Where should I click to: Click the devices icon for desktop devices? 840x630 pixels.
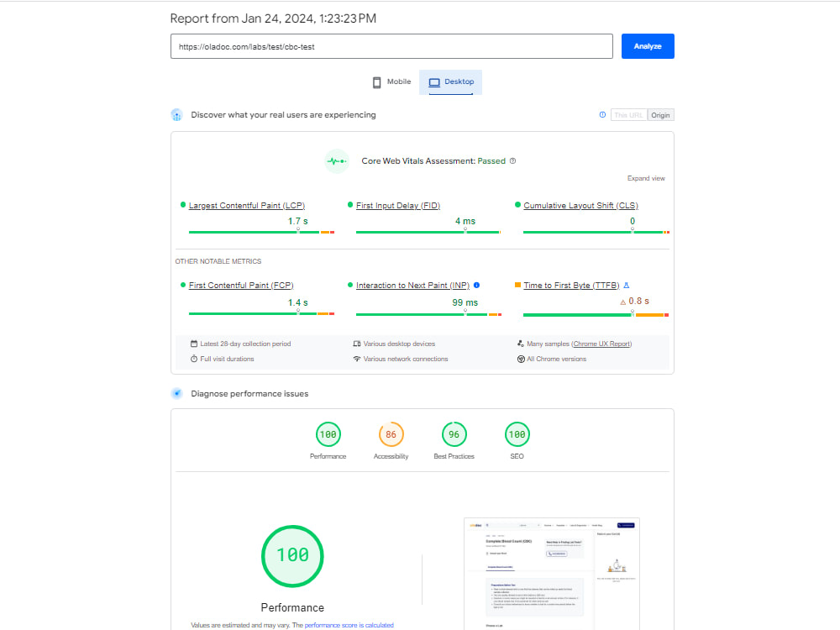pyautogui.click(x=357, y=344)
